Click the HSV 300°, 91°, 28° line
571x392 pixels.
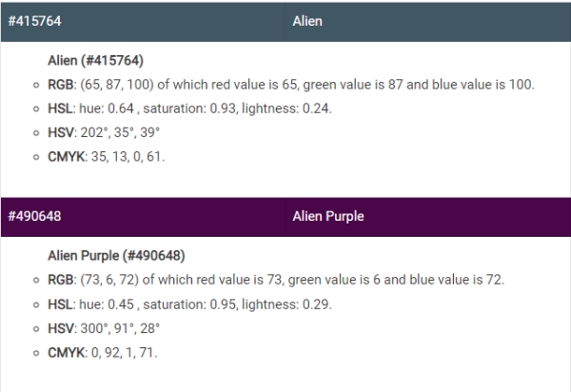coord(104,328)
